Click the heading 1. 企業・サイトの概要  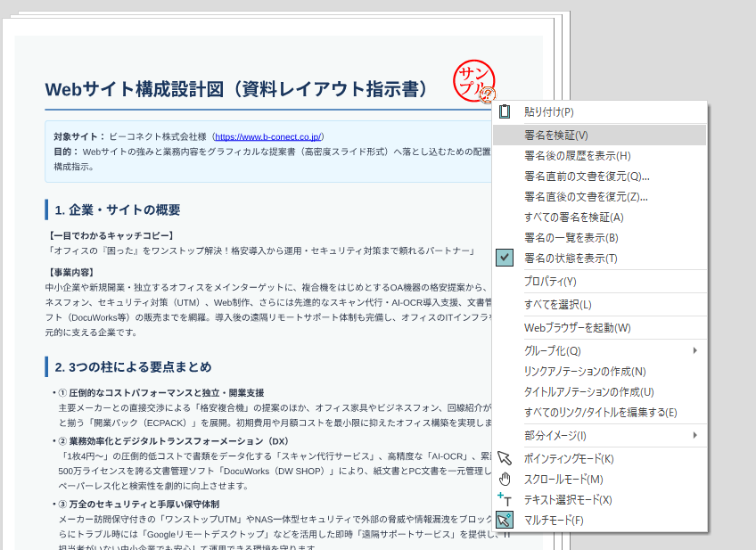117,209
